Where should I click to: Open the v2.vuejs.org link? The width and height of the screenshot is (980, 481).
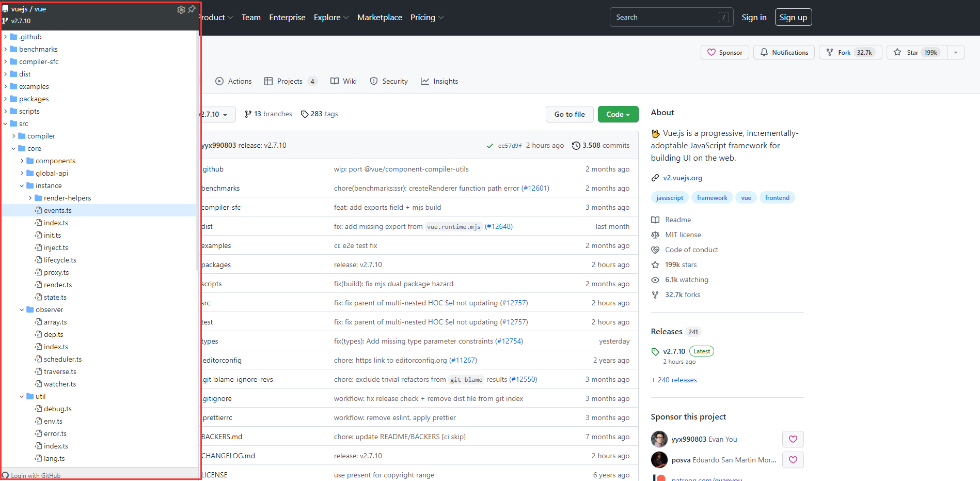(x=683, y=178)
